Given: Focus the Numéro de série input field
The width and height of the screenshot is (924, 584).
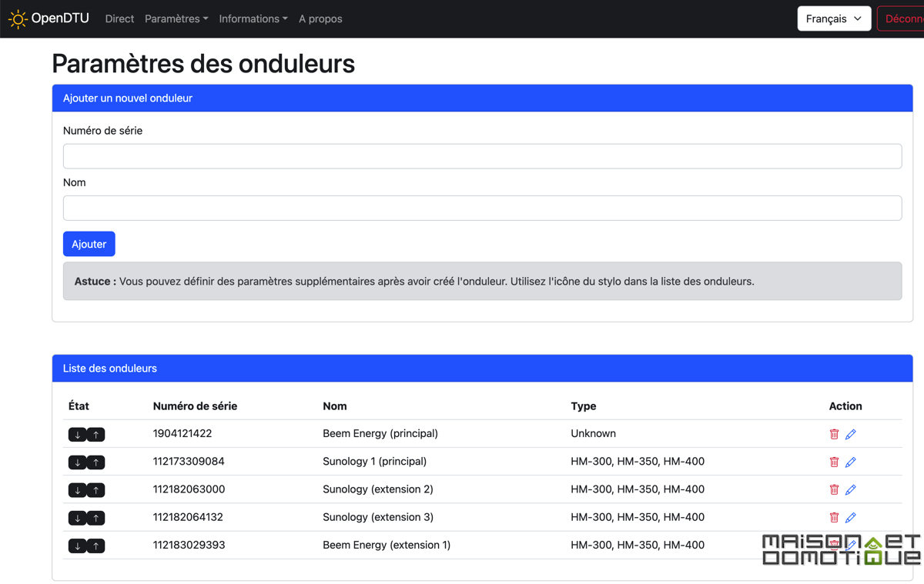Looking at the screenshot, I should click(x=482, y=156).
